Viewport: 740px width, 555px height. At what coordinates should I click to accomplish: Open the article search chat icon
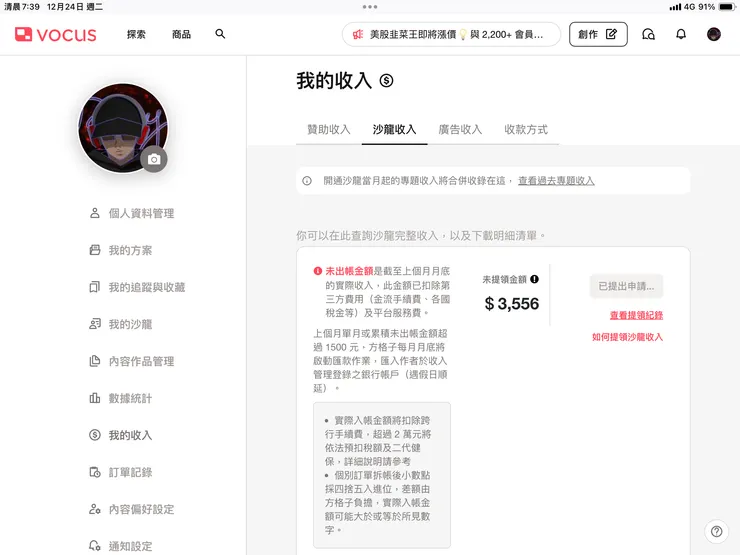coord(648,34)
